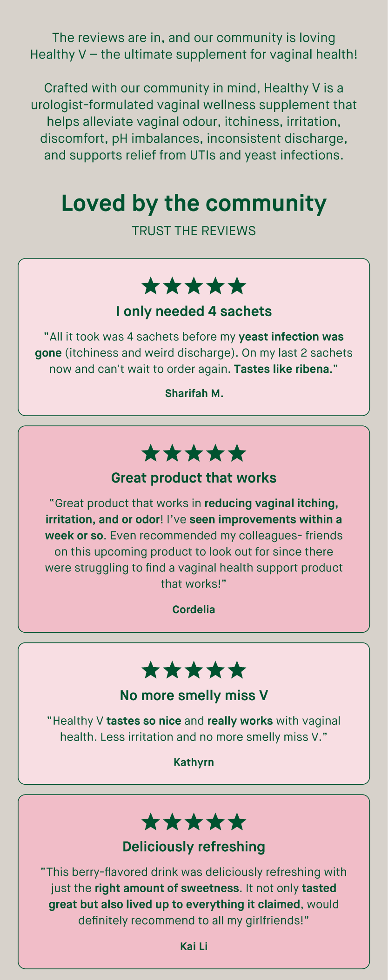Click the fifth star in Sharifah M.'s review
This screenshot has width=388, height=980.
(x=237, y=286)
